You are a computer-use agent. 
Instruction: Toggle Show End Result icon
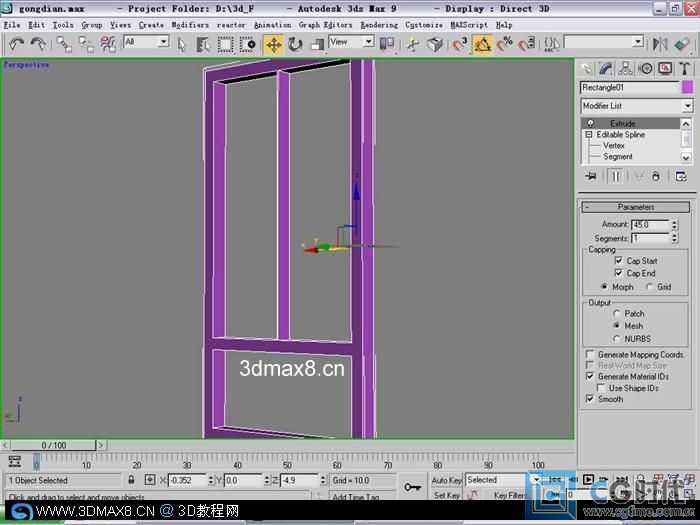[615, 176]
